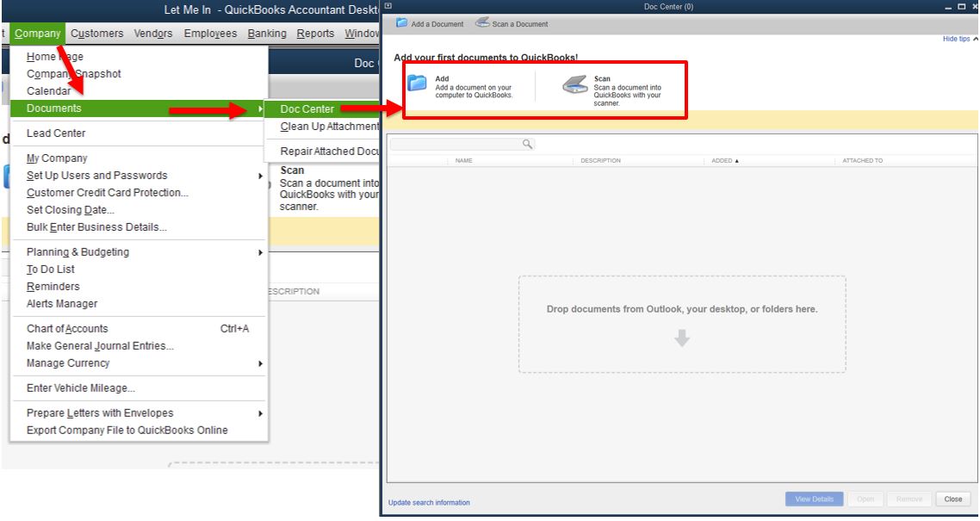Viewport: 980px width, 521px height.
Task: Sort by the NAME column header
Action: click(x=464, y=160)
